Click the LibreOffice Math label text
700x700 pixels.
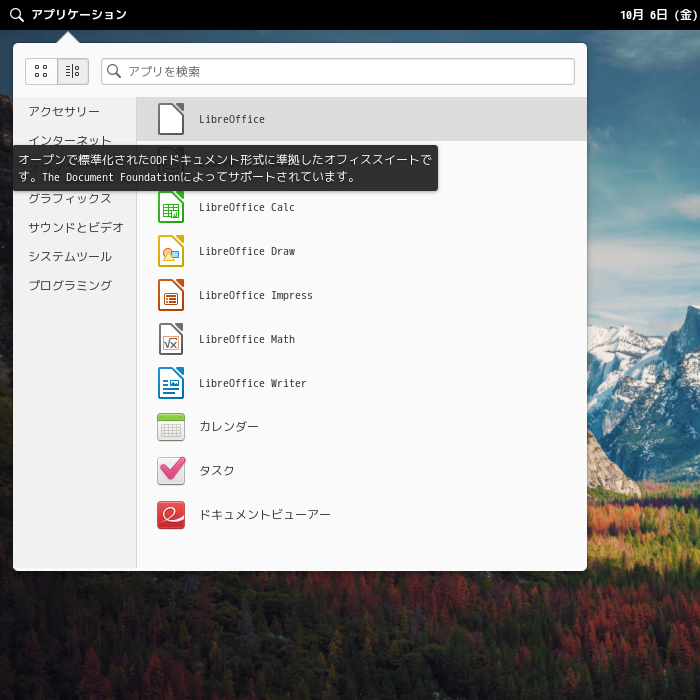point(247,339)
